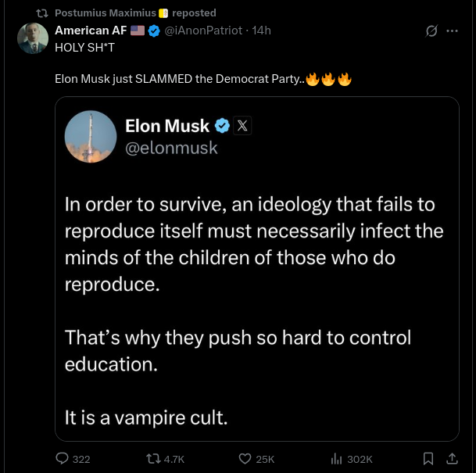Click Elon Musk's rocket profile picture
The height and width of the screenshot is (473, 476).
91,136
